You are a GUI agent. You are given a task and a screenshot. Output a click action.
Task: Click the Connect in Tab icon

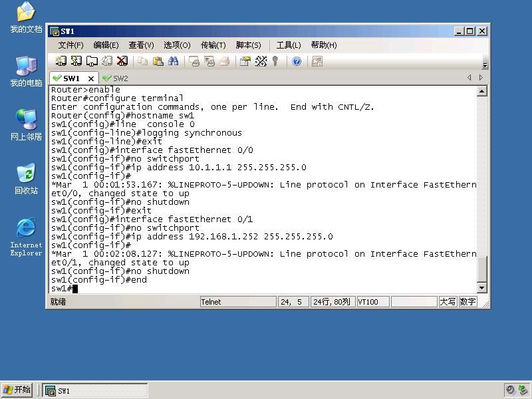coord(92,61)
